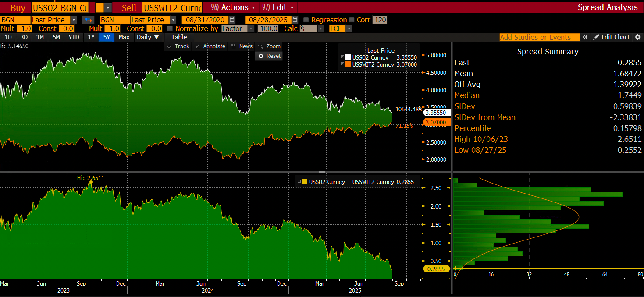Image resolution: width=644 pixels, height=297 pixels.
Task: Click the swap securities arrows icon
Action: [x=88, y=20]
